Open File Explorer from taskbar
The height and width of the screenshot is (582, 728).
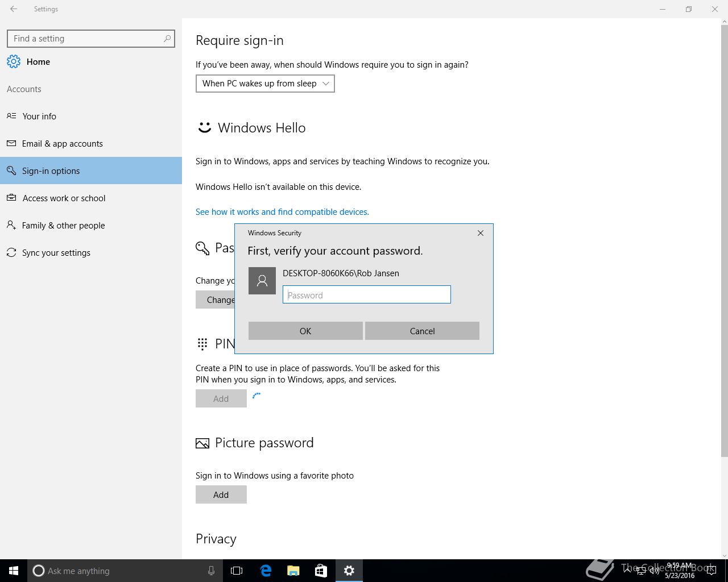pos(293,571)
